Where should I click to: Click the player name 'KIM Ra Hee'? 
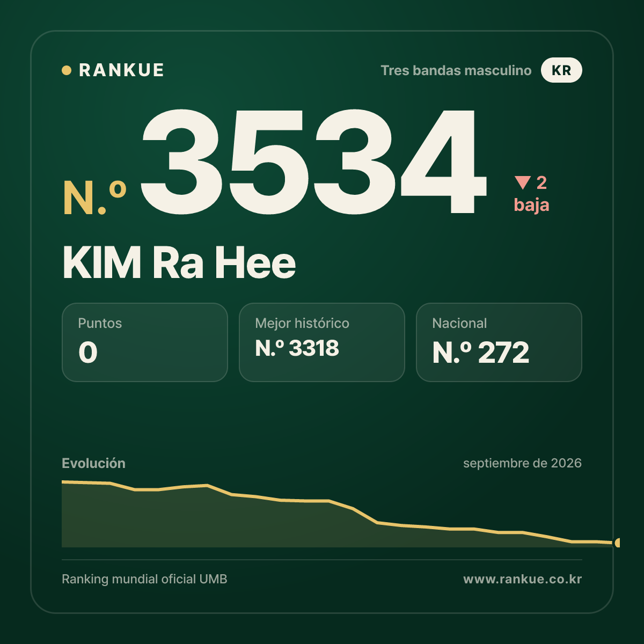[x=179, y=263]
